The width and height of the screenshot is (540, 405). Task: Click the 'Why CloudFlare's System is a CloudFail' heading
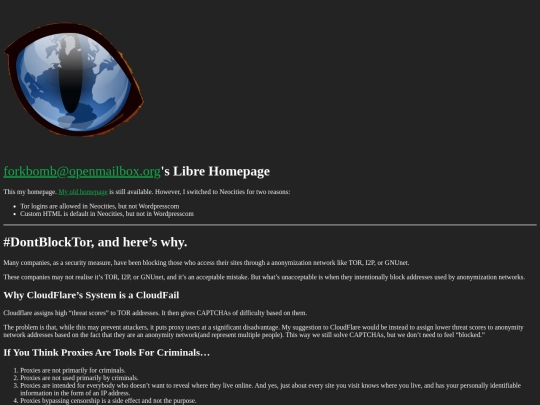91,295
